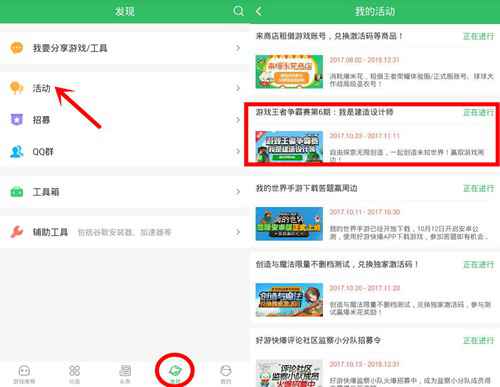This screenshot has width=500, height=387.
Task: Open 我要分享游戏/工具 chat bubble icon
Action: click(x=16, y=48)
